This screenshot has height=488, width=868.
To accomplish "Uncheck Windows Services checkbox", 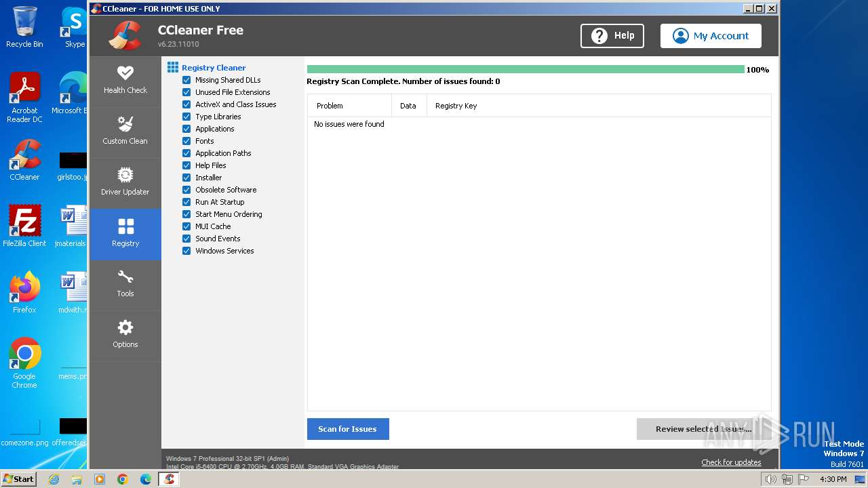I will (x=186, y=251).
